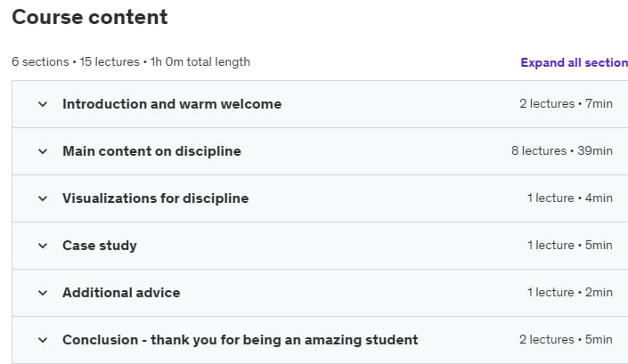Click the 8 lectures • 39min label
The width and height of the screenshot is (628, 364).
pos(561,150)
